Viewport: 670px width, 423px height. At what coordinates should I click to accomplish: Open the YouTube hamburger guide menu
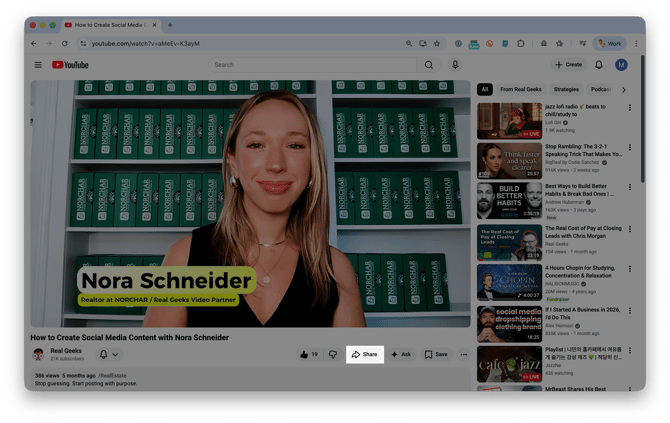(x=38, y=65)
